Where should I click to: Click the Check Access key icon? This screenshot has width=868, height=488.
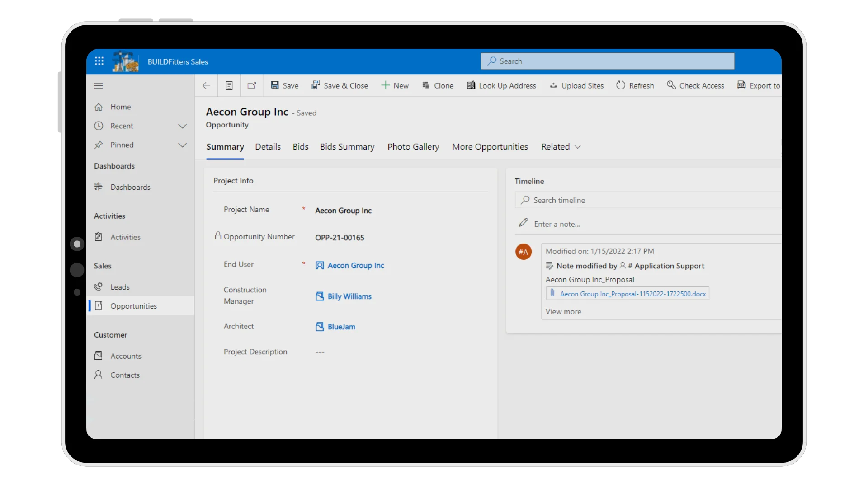671,85
